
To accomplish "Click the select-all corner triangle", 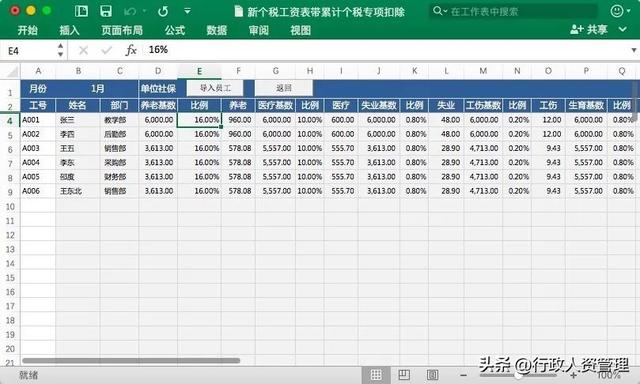I will (13, 72).
